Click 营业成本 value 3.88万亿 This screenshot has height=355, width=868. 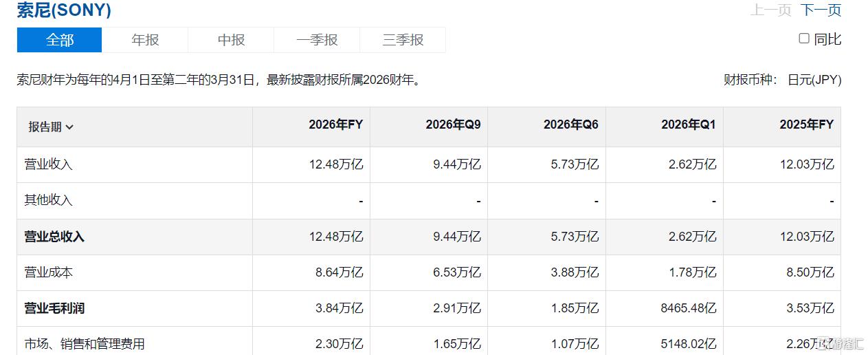click(x=575, y=272)
